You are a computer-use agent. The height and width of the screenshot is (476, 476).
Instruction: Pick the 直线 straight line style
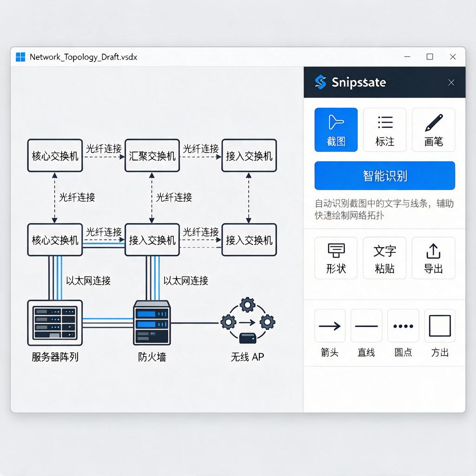point(366,326)
